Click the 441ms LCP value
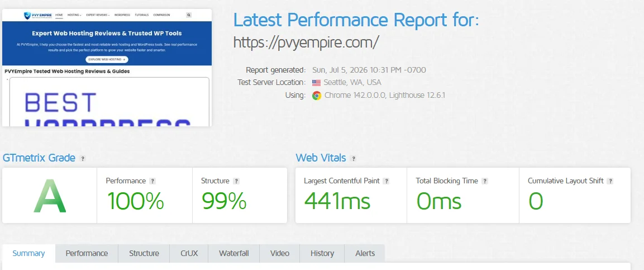This screenshot has width=644, height=270. coord(337,201)
